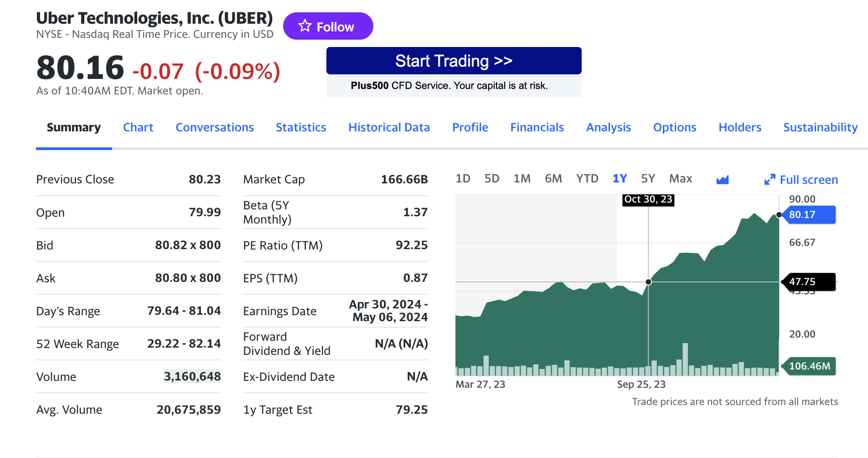Select the 5Y chart range
Viewport: 868px width, 458px height.
coord(648,178)
